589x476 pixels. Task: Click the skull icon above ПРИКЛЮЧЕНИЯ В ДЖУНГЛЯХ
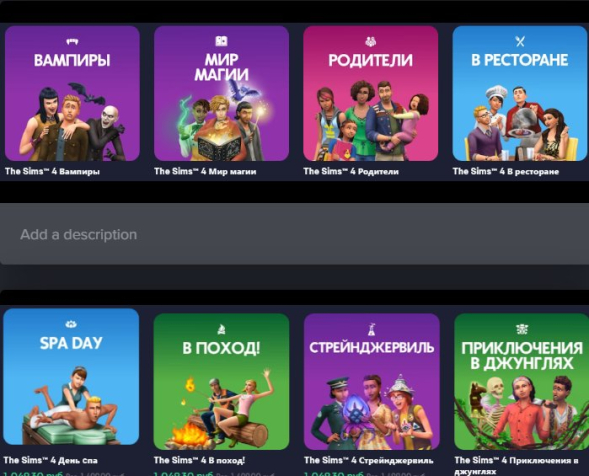(522, 329)
